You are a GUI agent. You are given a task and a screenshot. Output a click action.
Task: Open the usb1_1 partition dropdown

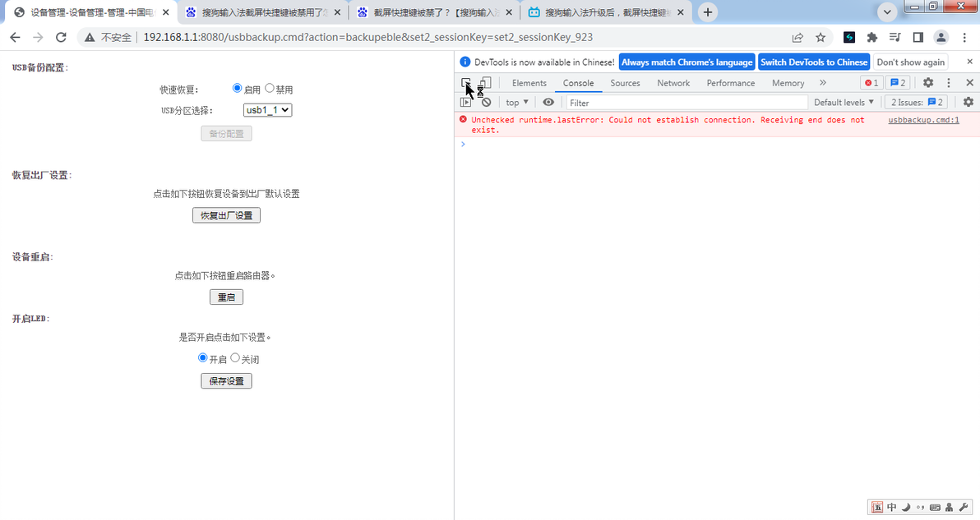(x=267, y=111)
